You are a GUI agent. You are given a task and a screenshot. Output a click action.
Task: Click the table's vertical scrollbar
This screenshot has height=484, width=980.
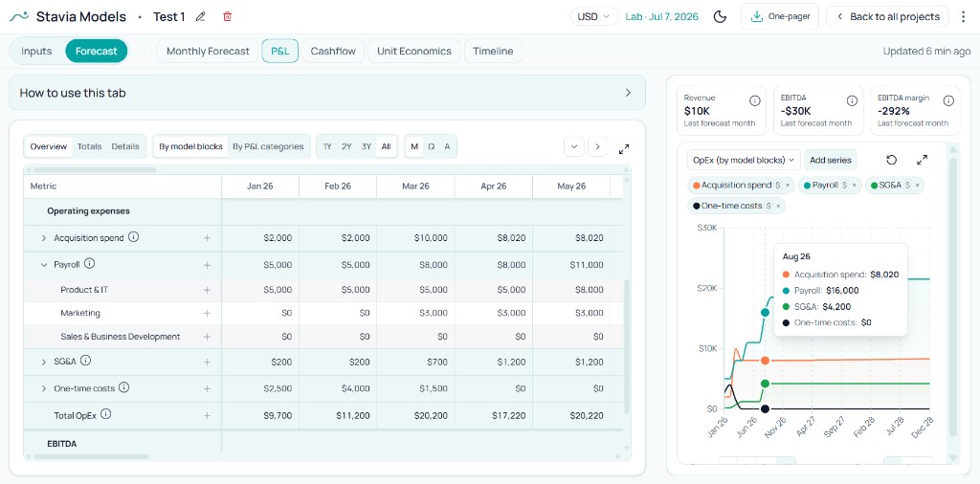point(628,346)
